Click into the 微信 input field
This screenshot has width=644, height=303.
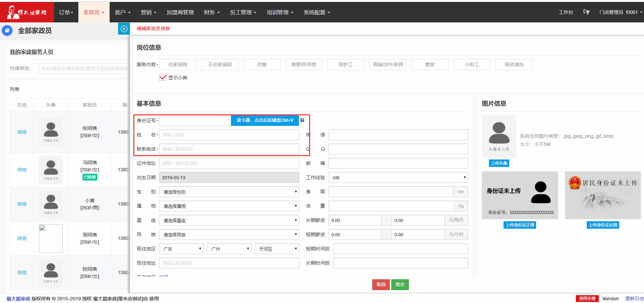pos(398,135)
